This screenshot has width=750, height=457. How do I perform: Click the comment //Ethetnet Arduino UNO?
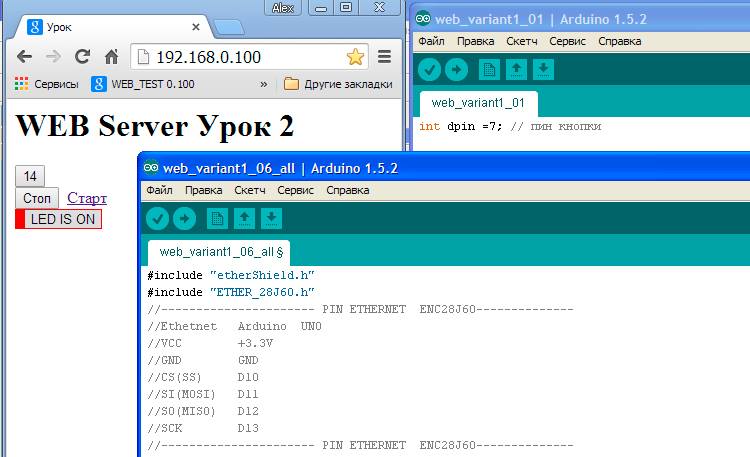pyautogui.click(x=234, y=326)
